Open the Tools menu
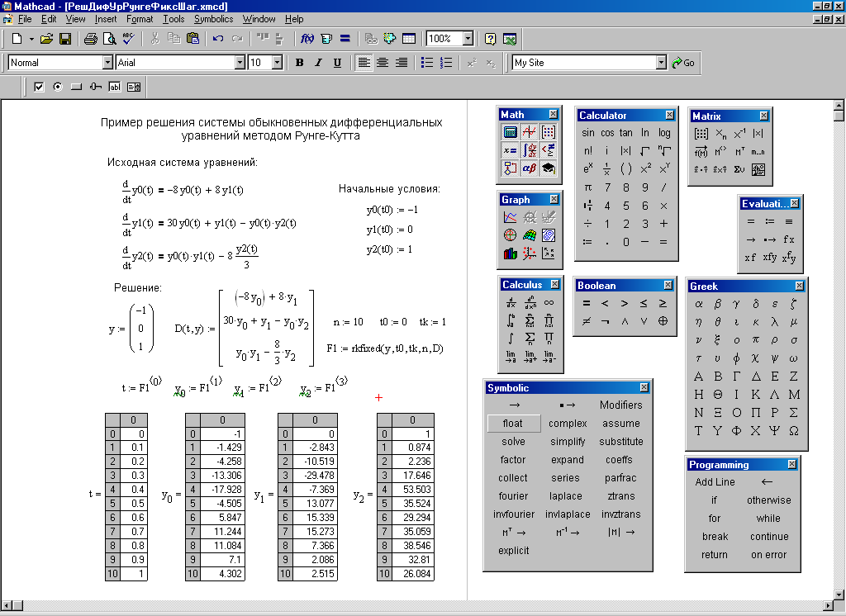The width and height of the screenshot is (846, 616). [173, 19]
